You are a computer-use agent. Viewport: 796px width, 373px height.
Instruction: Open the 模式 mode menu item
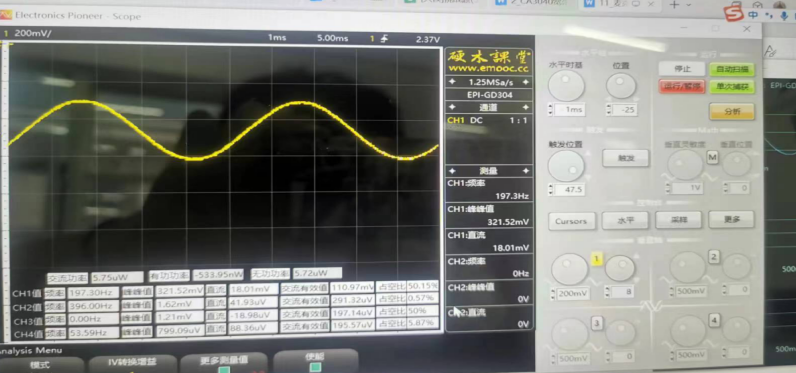pos(41,364)
